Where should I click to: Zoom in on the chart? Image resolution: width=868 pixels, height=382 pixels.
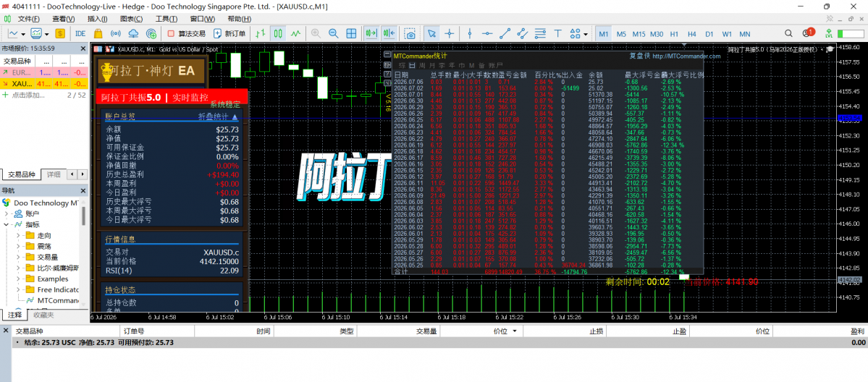(316, 33)
